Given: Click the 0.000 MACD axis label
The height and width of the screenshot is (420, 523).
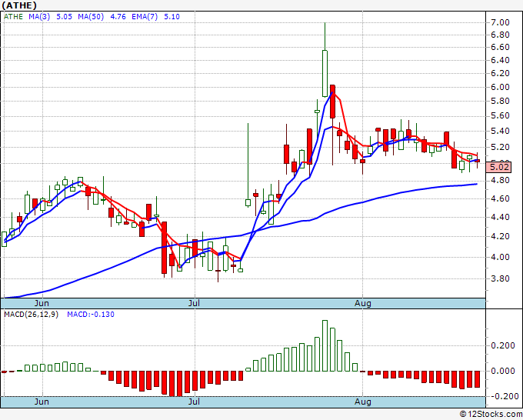Looking at the screenshot, I should 503,371.
